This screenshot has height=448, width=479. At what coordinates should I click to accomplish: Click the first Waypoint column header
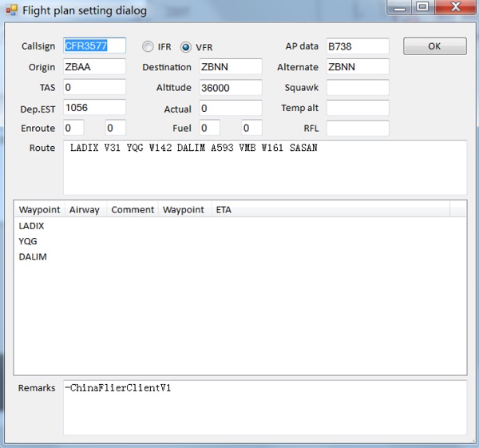click(39, 210)
